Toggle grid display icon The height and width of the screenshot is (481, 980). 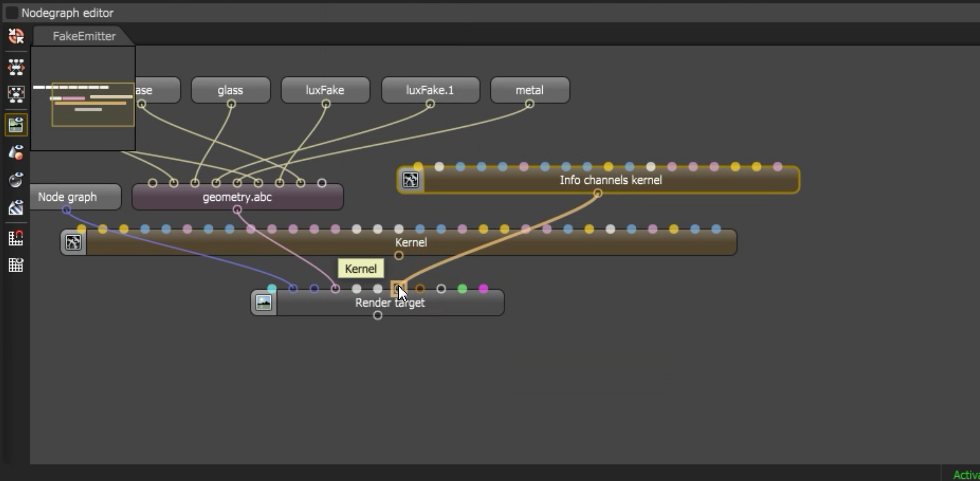16,265
